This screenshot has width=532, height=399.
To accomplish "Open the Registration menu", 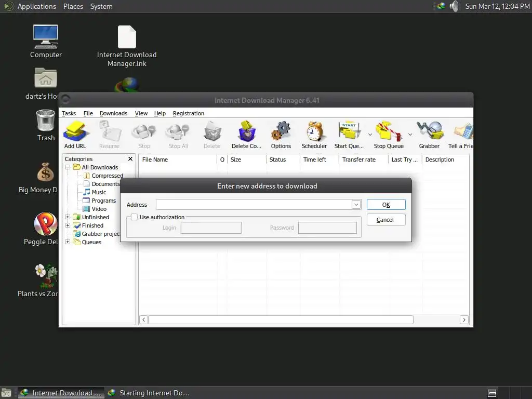I will click(x=188, y=113).
